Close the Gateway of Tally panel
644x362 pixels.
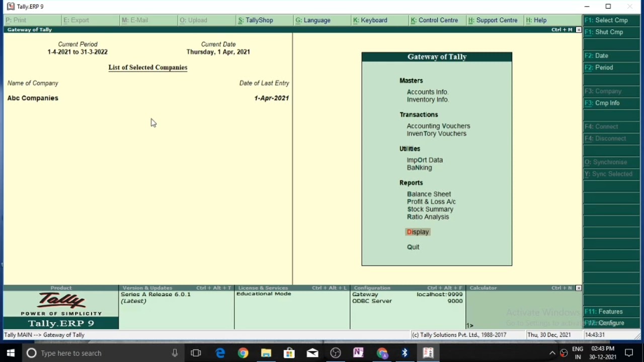click(579, 30)
